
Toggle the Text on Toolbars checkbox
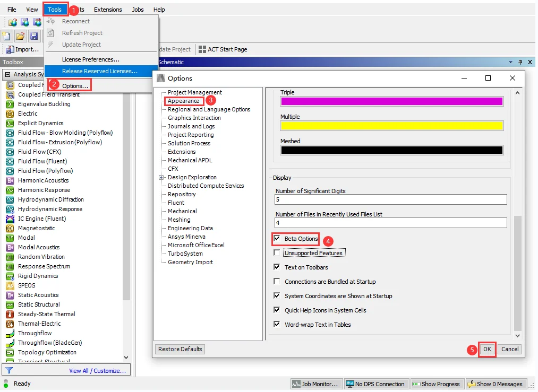(x=277, y=267)
